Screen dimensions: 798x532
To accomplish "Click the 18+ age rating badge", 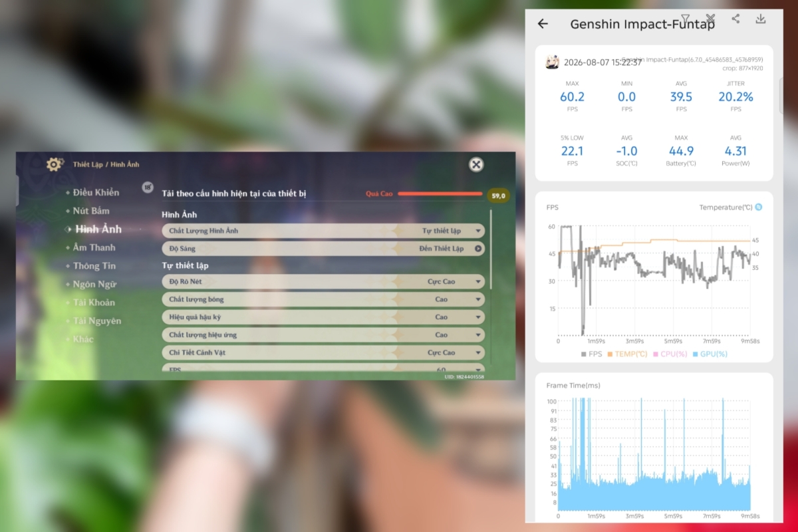I will pyautogui.click(x=148, y=188).
